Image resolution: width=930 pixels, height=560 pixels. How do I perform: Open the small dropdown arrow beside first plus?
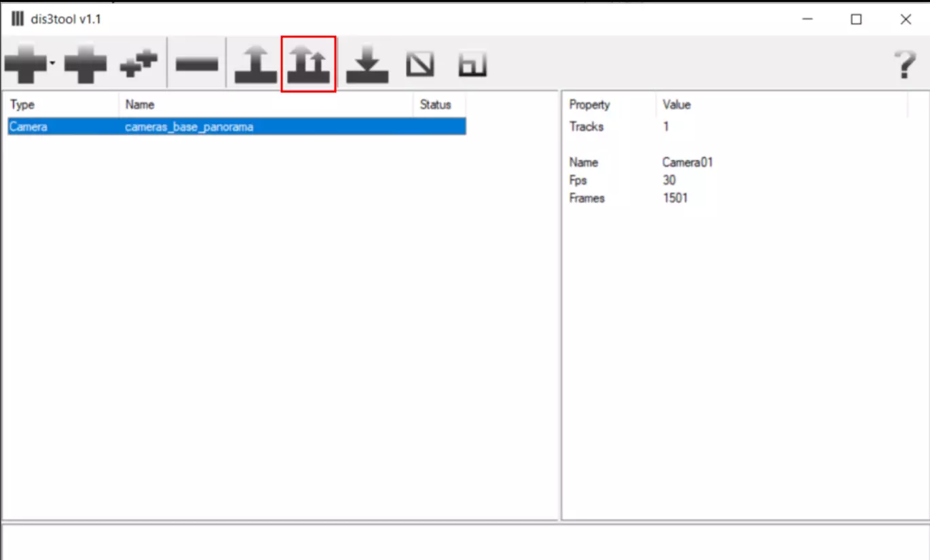pyautogui.click(x=52, y=64)
